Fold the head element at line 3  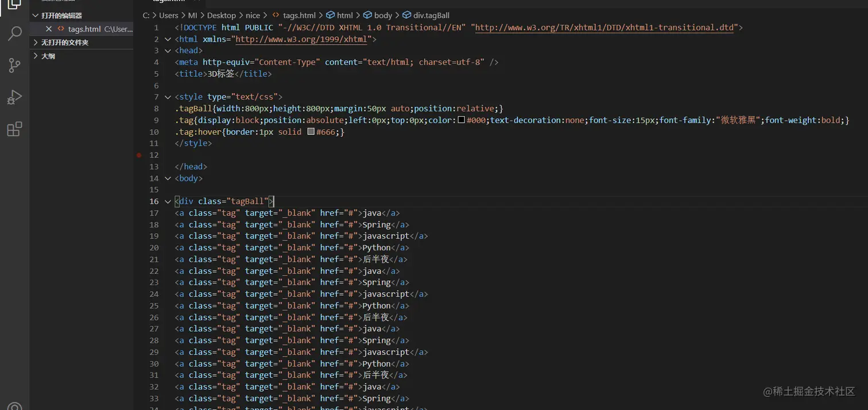pos(168,51)
